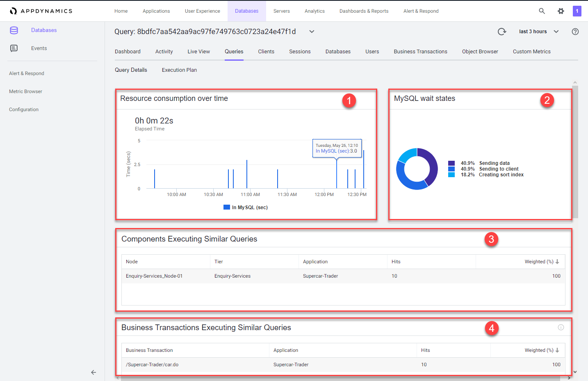588x381 pixels.
Task: Click the Sending data color swatch
Action: pyautogui.click(x=451, y=163)
